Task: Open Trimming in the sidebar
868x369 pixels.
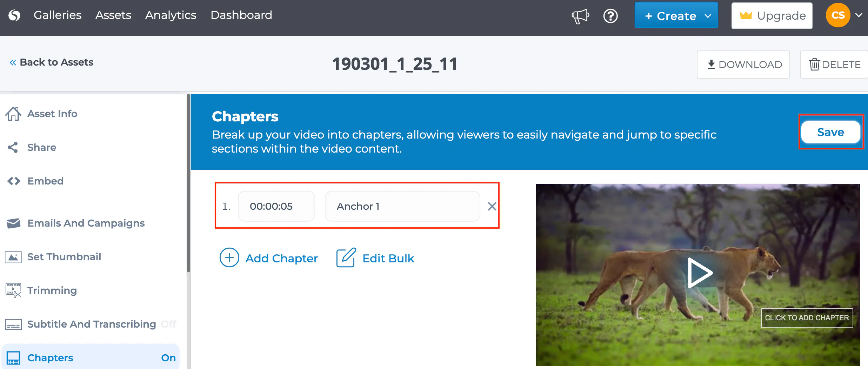Action: pos(41,290)
